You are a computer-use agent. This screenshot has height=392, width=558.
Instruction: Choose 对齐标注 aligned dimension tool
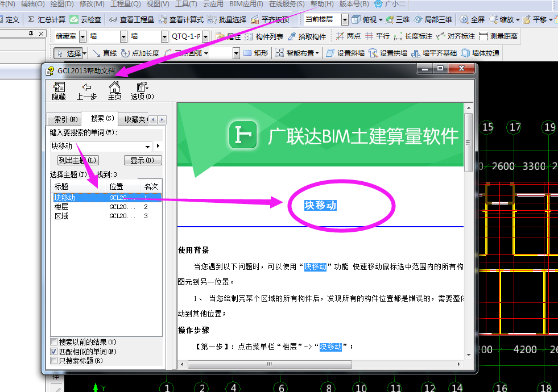[456, 36]
